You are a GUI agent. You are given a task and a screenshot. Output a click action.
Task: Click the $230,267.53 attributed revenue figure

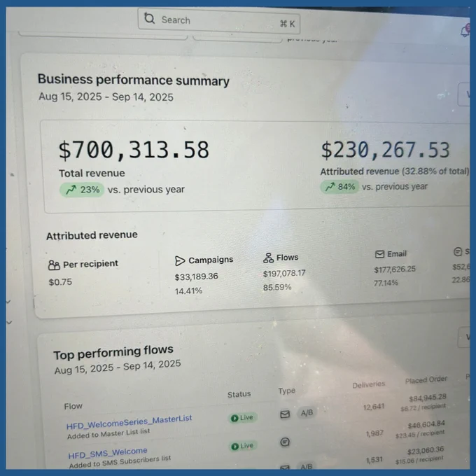(x=385, y=150)
